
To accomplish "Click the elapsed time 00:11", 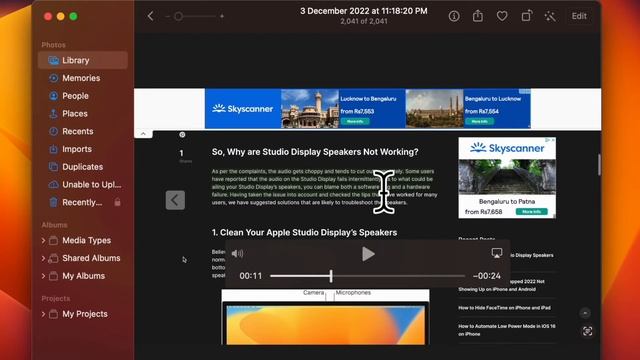I will click(251, 276).
